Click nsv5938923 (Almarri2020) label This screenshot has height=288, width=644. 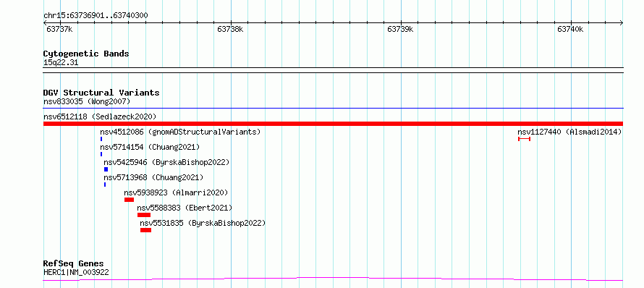click(x=176, y=192)
